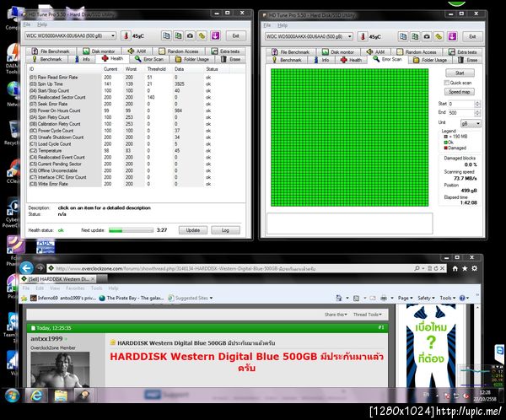Enable Quick scan checkbox
This screenshot has width=506, height=420.
447,83
